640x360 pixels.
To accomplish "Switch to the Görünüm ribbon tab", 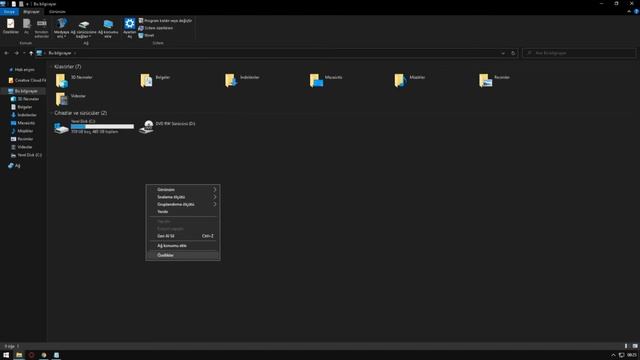I will click(x=57, y=12).
